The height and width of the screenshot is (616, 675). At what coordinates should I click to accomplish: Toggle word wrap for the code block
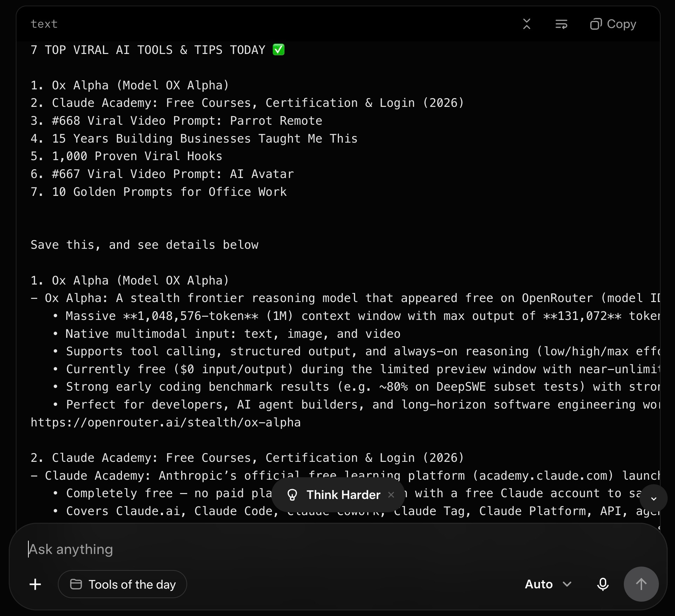click(x=561, y=24)
